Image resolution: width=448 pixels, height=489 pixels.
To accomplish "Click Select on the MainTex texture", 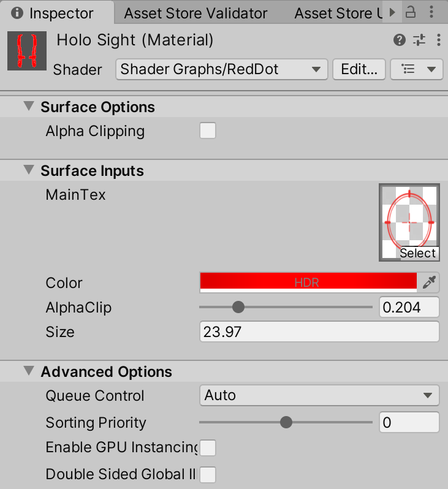I will 417,253.
